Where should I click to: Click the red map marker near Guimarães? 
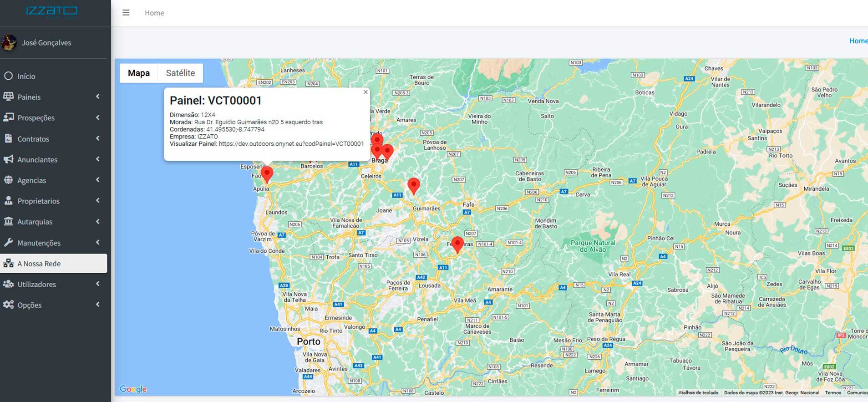[x=413, y=185]
